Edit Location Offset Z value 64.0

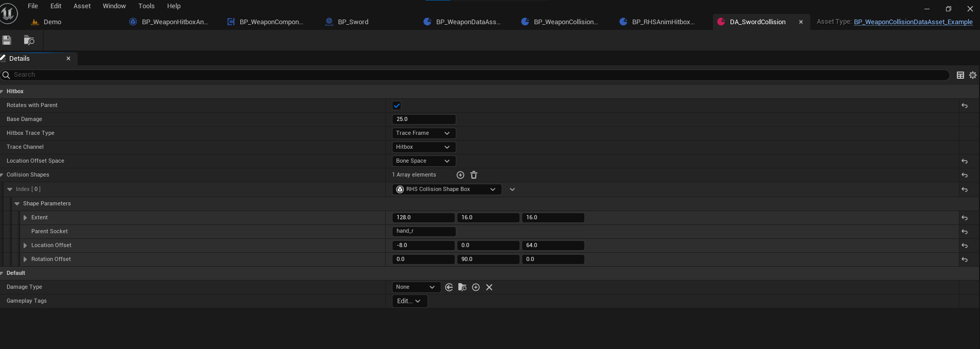(553, 246)
